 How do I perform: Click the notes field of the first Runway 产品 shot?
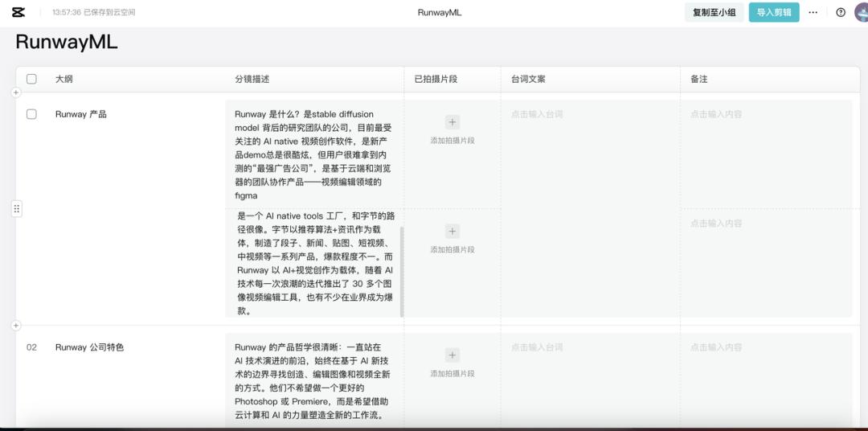pos(767,154)
